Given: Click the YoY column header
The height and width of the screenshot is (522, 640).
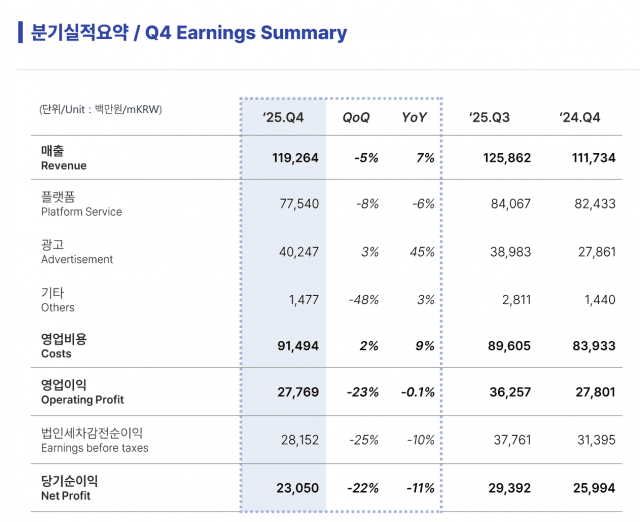Looking at the screenshot, I should tap(414, 118).
